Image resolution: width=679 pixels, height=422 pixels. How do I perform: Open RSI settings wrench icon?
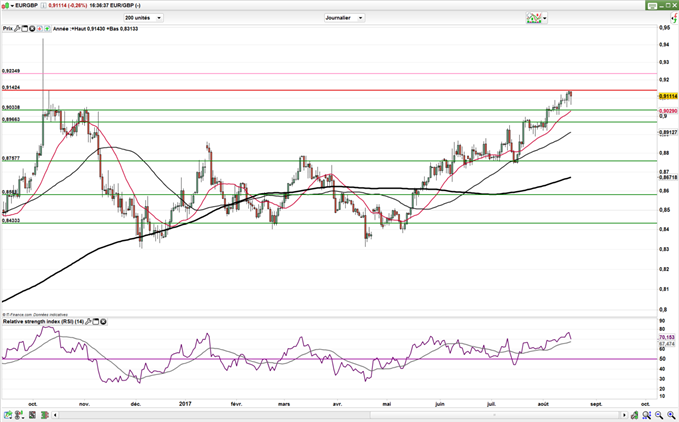(89, 322)
